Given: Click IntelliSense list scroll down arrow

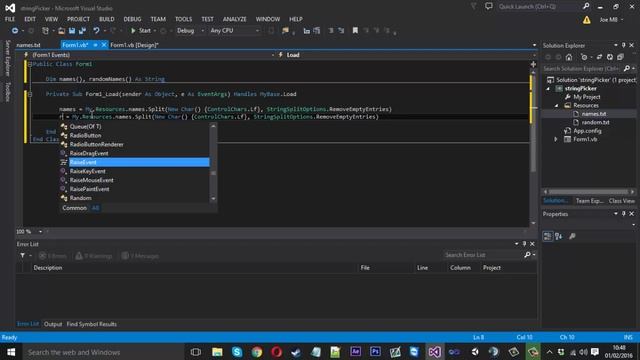Looking at the screenshot, I should tap(213, 199).
